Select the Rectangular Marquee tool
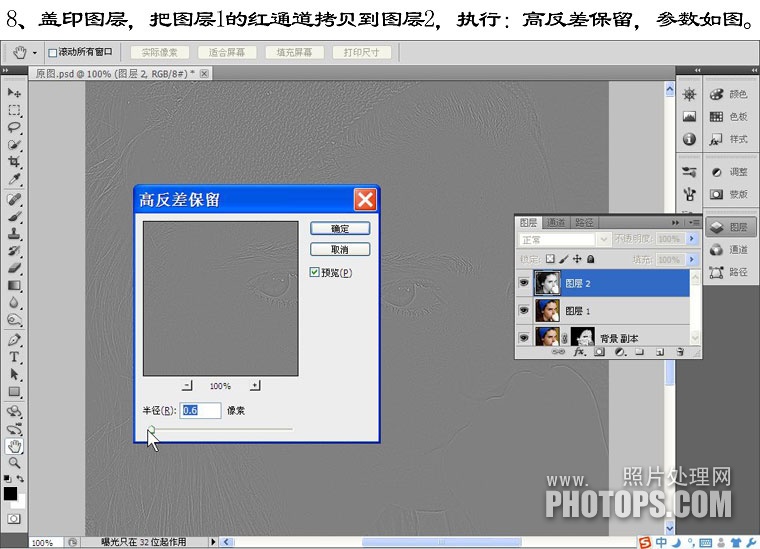Image resolution: width=760 pixels, height=549 pixels. point(14,110)
